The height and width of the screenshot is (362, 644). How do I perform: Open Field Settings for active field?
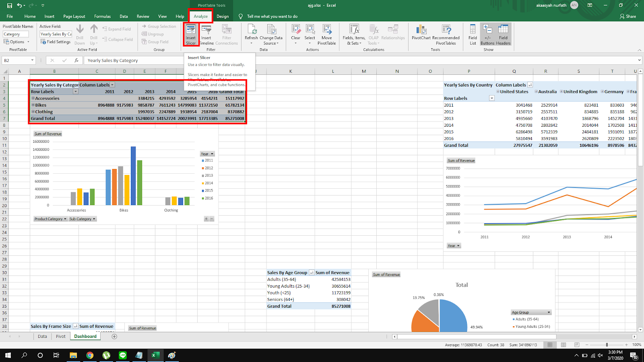pos(56,42)
